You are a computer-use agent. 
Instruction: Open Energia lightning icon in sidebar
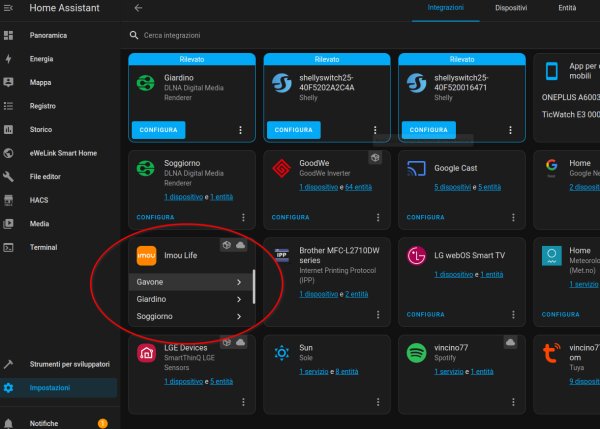pyautogui.click(x=8, y=59)
